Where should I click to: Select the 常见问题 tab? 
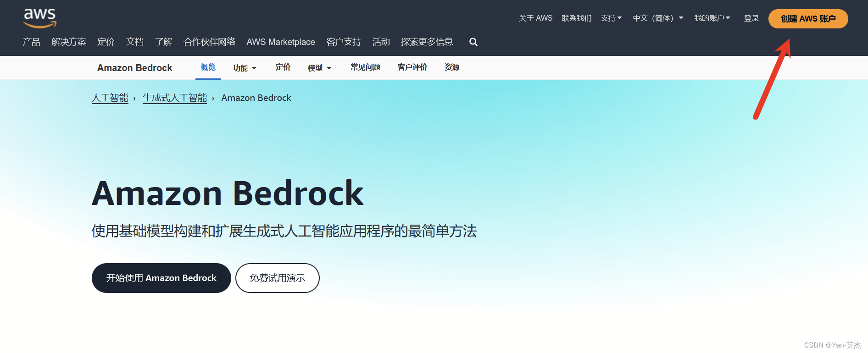[366, 67]
